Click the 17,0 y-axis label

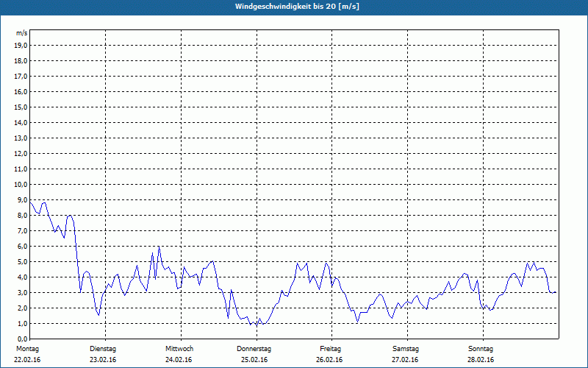click(x=21, y=77)
